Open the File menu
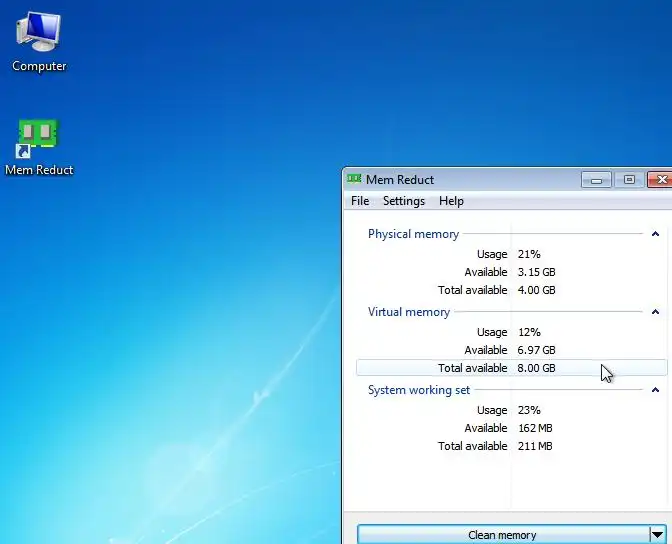The height and width of the screenshot is (544, 672). pyautogui.click(x=360, y=201)
